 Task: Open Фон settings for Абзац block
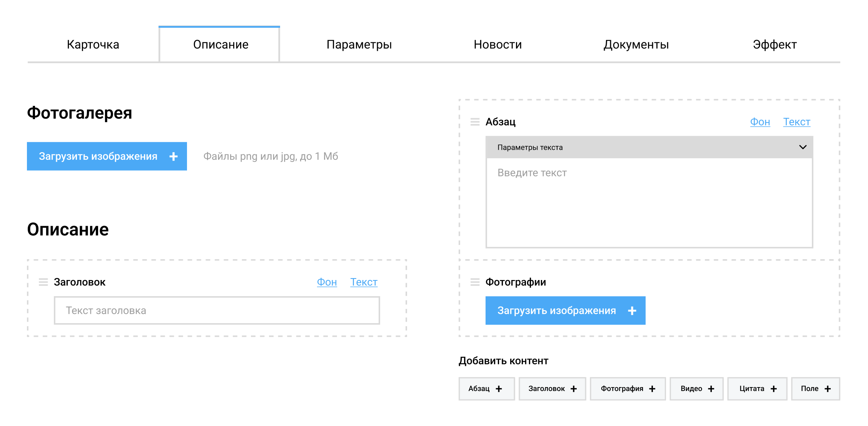pos(760,122)
